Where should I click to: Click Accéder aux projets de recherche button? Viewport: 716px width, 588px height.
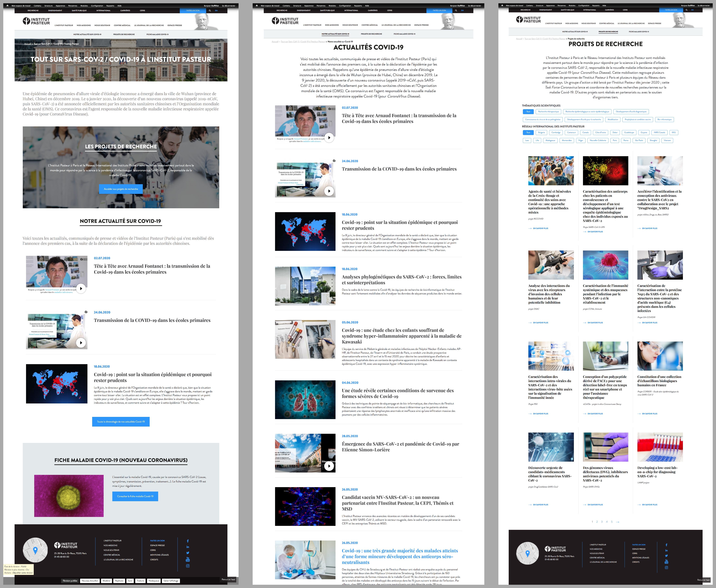tap(121, 189)
